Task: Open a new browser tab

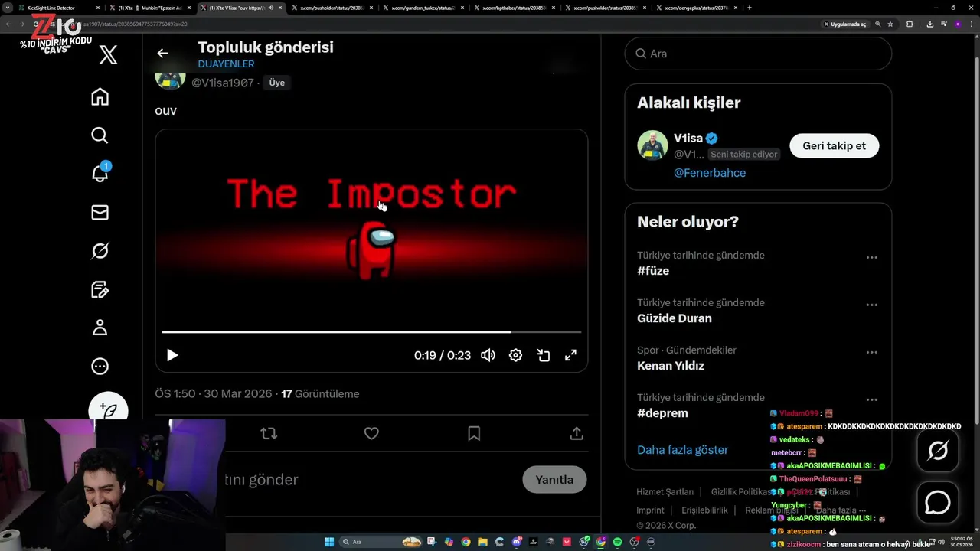Action: (749, 8)
